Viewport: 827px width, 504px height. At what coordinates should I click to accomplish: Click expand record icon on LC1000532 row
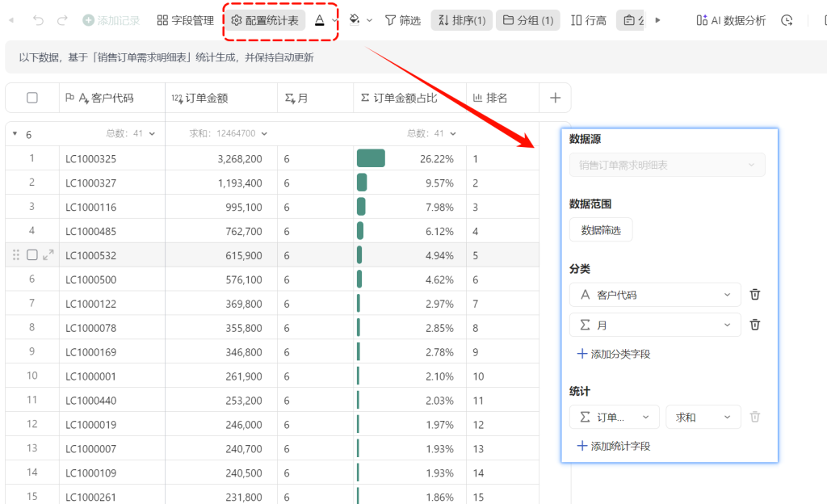point(48,254)
